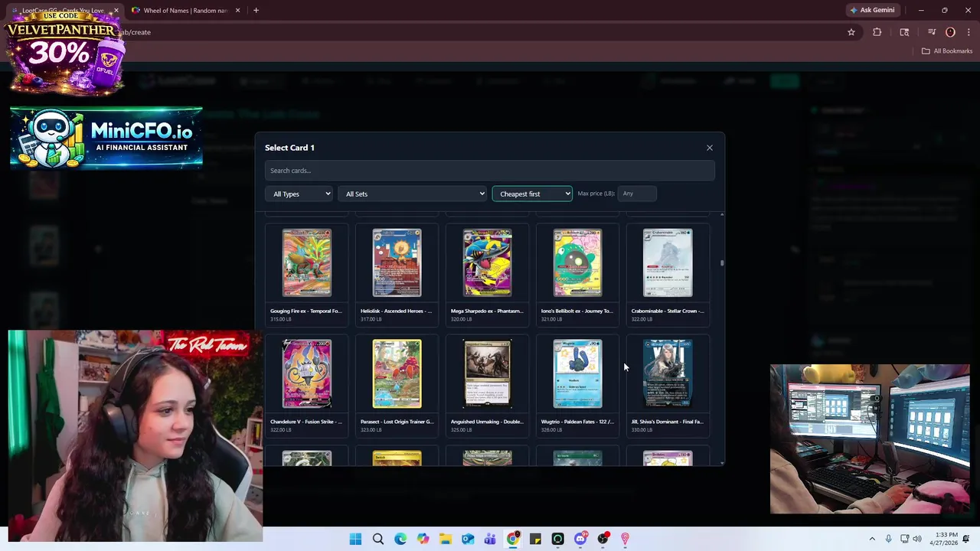The image size is (980, 551).
Task: Switch to Wheel of Names tab
Action: coord(186,11)
